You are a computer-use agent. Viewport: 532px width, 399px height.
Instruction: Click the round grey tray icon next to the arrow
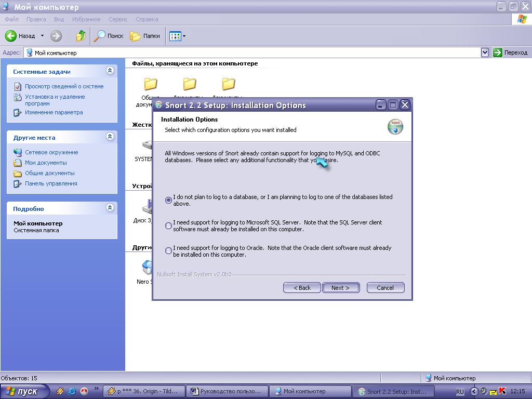pos(484,391)
